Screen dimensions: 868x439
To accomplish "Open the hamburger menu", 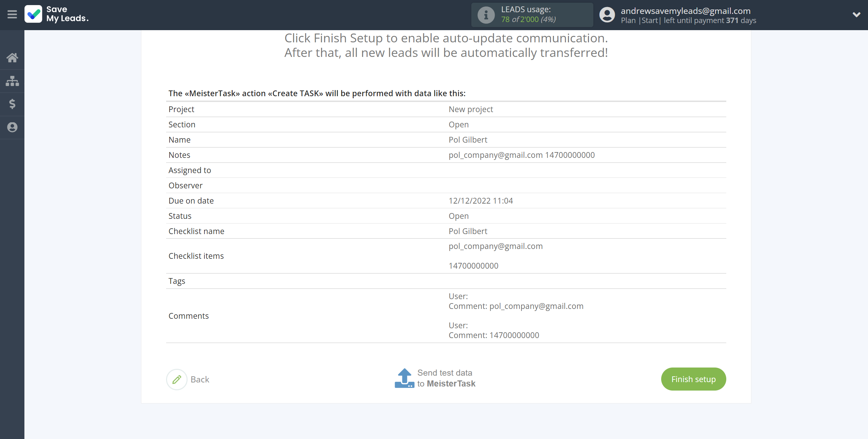I will click(12, 15).
